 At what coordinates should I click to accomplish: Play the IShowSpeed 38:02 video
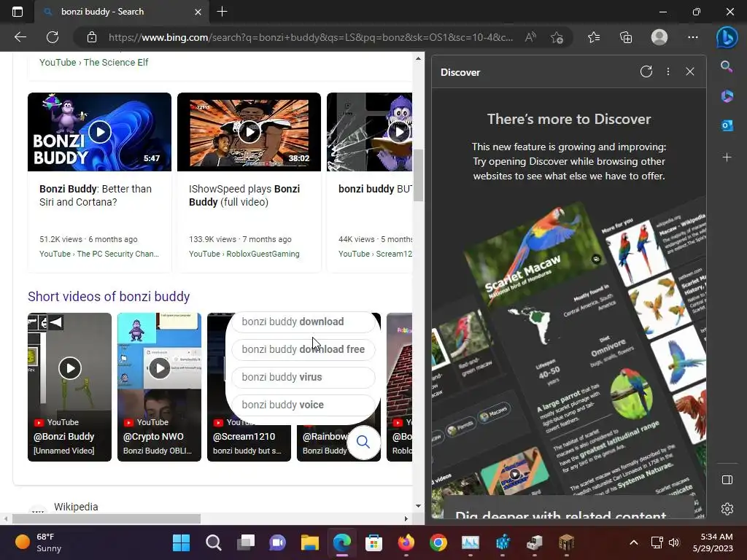pyautogui.click(x=249, y=132)
